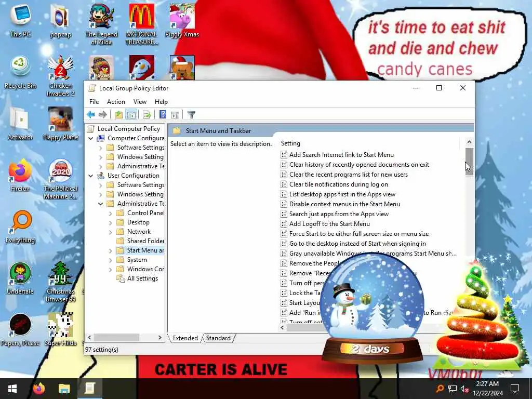Select Windows Components tree folder
The width and height of the screenshot is (532, 399).
tap(140, 269)
